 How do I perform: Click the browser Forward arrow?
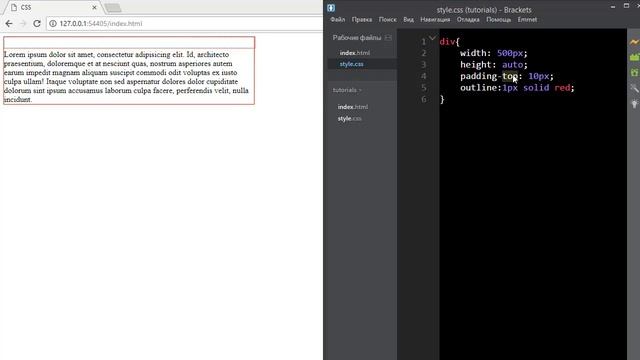(23, 23)
